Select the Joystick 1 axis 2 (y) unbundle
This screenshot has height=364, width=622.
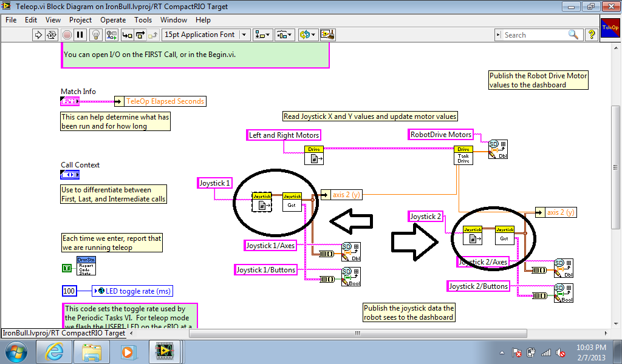341,195
